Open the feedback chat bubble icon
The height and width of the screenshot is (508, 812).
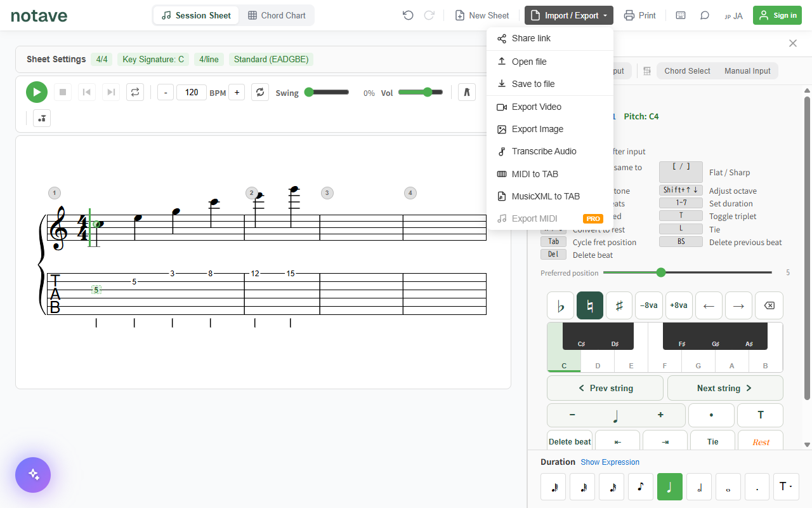705,15
